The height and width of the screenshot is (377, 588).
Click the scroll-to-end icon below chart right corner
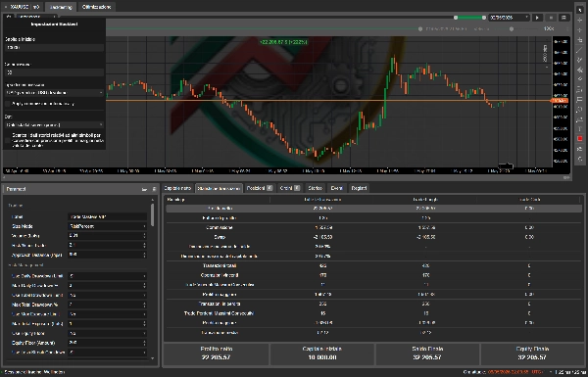pyautogui.click(x=566, y=178)
